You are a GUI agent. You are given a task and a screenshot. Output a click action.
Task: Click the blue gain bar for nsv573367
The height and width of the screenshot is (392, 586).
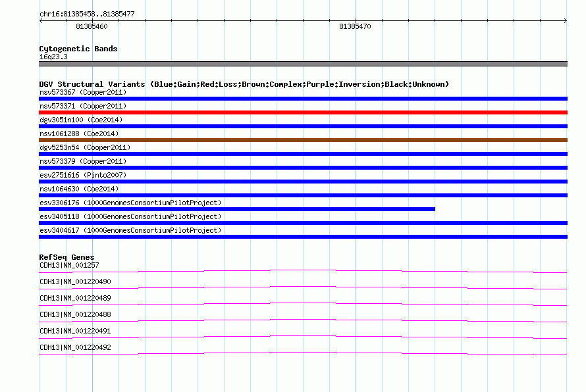303,99
